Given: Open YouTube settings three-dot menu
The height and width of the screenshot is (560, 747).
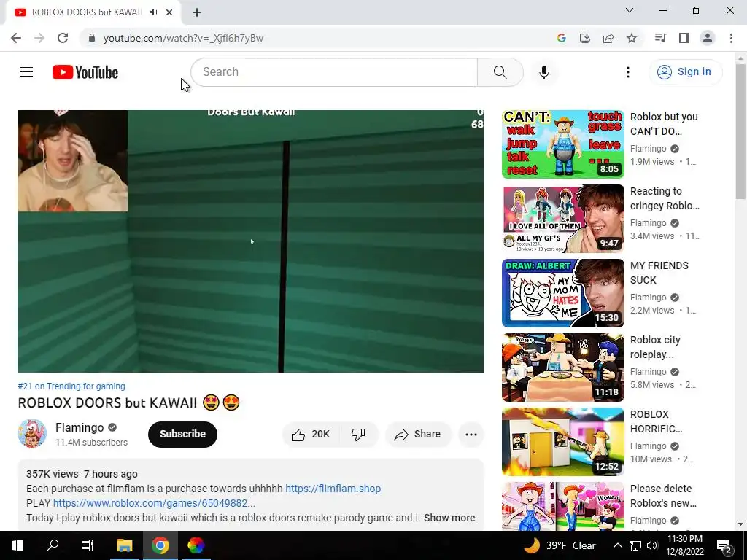Looking at the screenshot, I should coord(628,72).
